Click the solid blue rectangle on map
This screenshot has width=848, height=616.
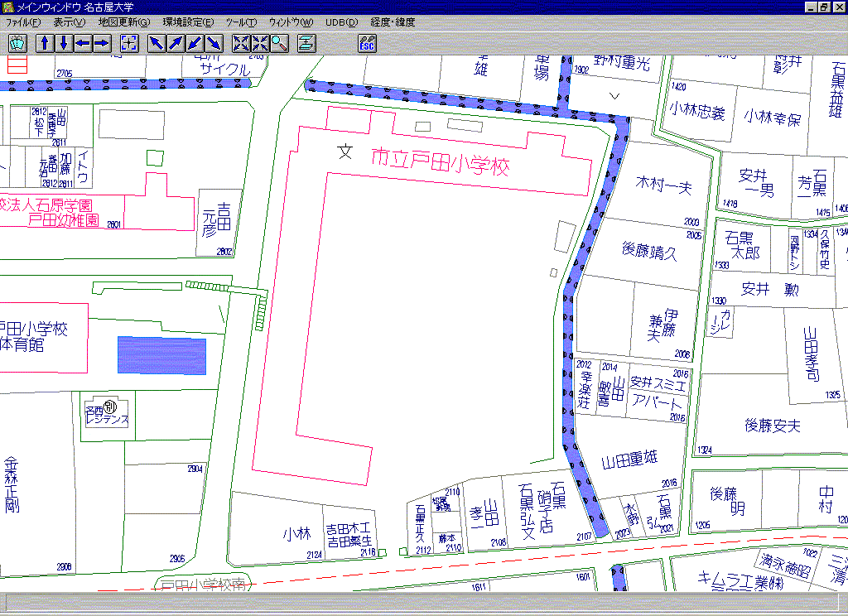click(x=161, y=356)
